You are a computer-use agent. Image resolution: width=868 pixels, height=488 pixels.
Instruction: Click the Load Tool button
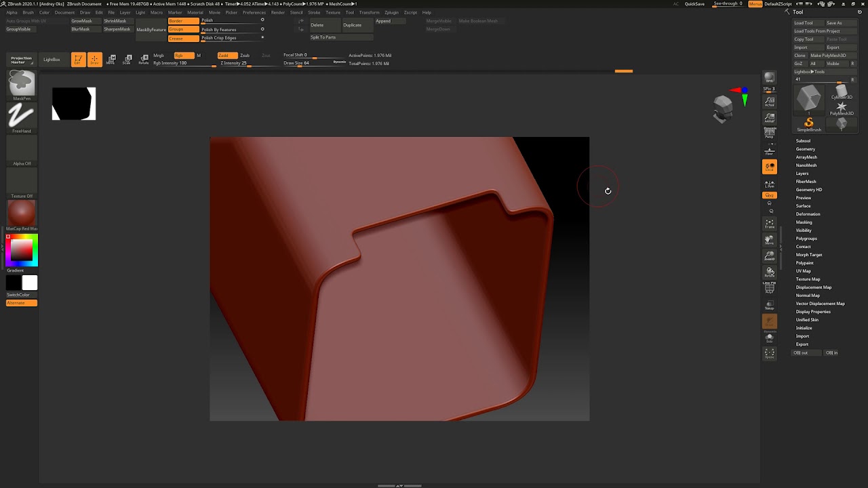tap(808, 23)
